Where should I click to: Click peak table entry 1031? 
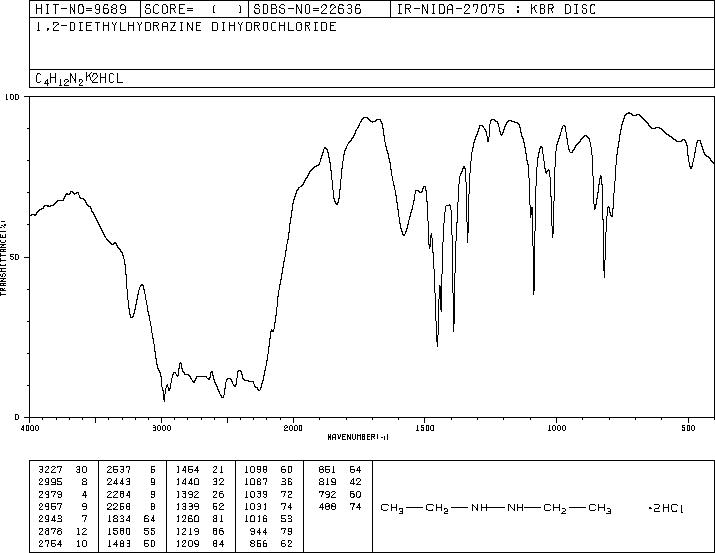(256, 506)
